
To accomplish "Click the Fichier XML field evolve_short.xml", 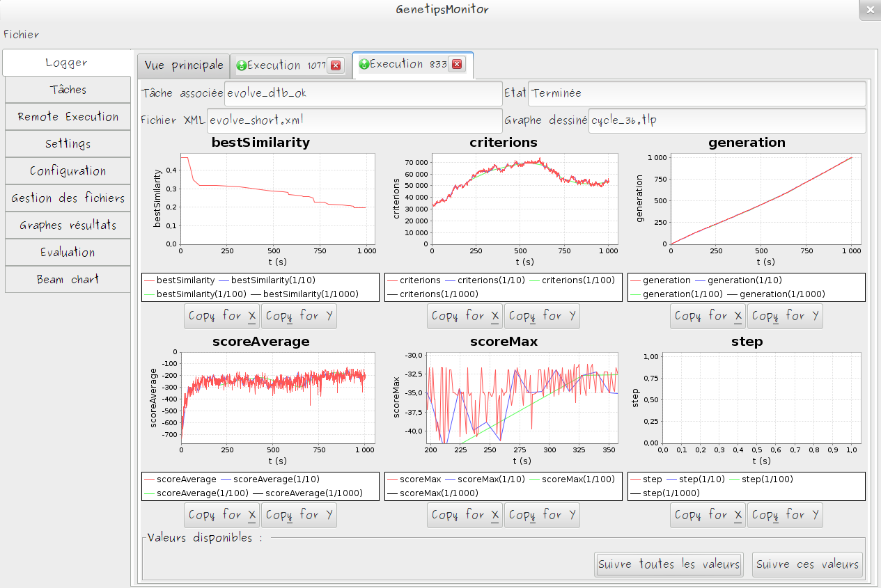I will click(354, 120).
